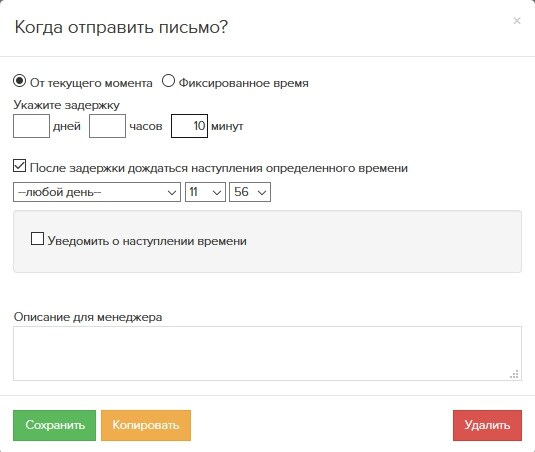This screenshot has width=535, height=452.
Task: Select the 'Фиксированное время' radio button
Action: 168,81
